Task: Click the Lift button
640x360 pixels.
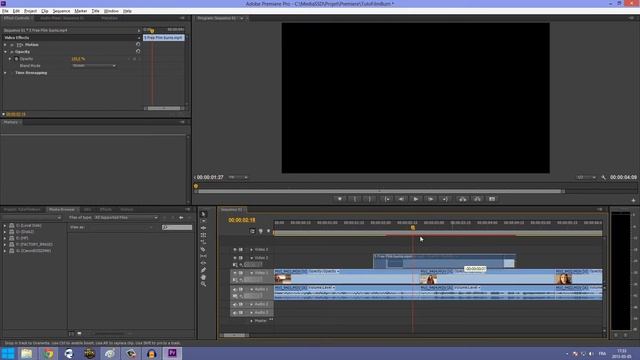Action: 462,199
